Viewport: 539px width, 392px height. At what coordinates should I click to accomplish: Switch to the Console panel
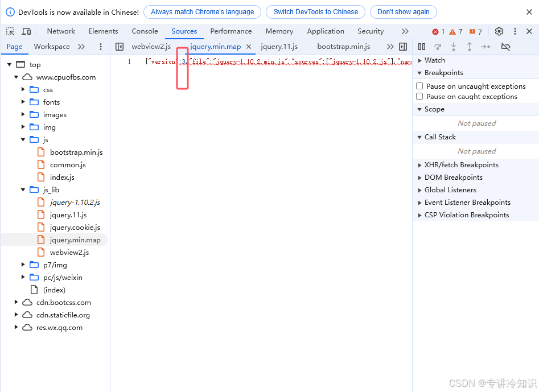coord(145,31)
